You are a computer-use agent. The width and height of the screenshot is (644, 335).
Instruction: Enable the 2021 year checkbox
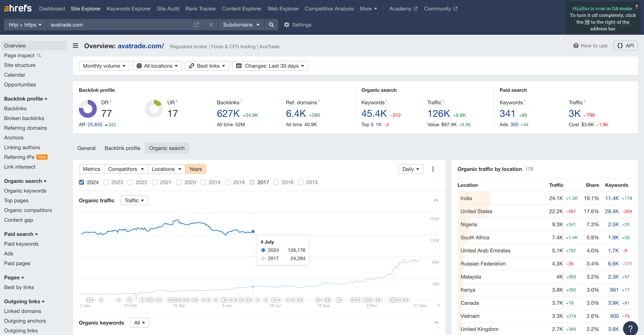[155, 182]
